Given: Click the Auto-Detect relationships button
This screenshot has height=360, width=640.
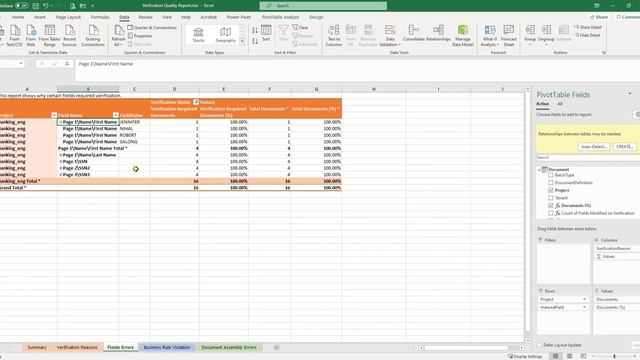Looking at the screenshot, I should click(594, 147).
